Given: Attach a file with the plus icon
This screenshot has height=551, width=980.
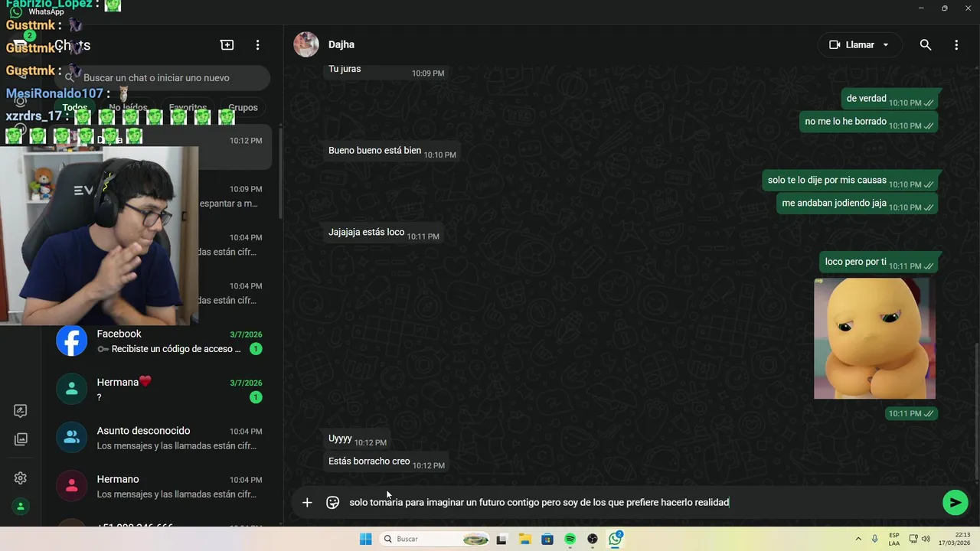Looking at the screenshot, I should [x=307, y=503].
